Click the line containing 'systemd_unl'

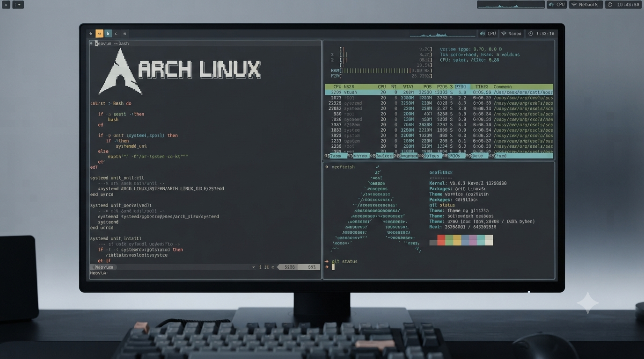click(131, 146)
